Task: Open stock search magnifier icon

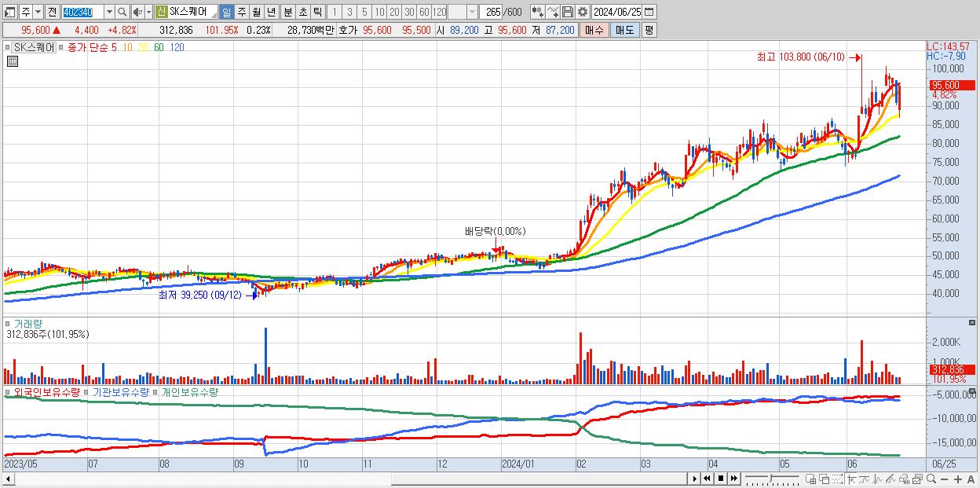Action: coord(122,12)
